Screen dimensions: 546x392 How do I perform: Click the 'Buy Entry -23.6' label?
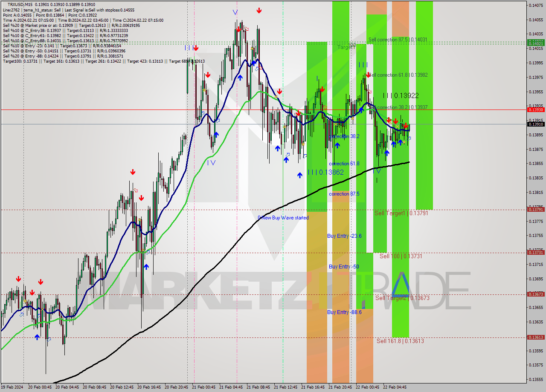coord(344,236)
